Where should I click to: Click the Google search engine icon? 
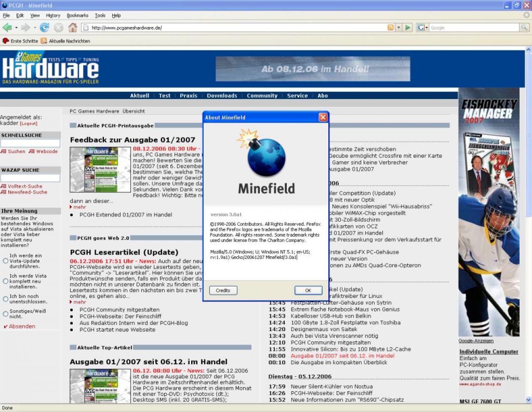click(421, 27)
